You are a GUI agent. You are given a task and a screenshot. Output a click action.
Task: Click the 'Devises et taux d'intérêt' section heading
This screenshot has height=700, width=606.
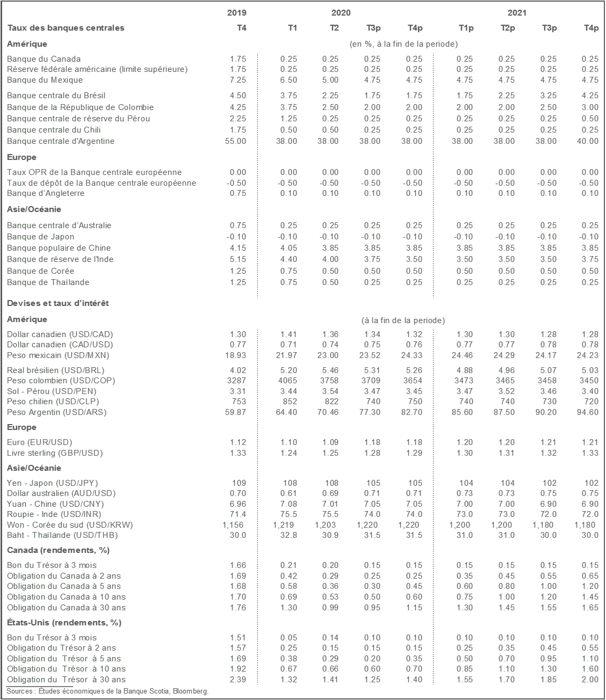pyautogui.click(x=58, y=303)
